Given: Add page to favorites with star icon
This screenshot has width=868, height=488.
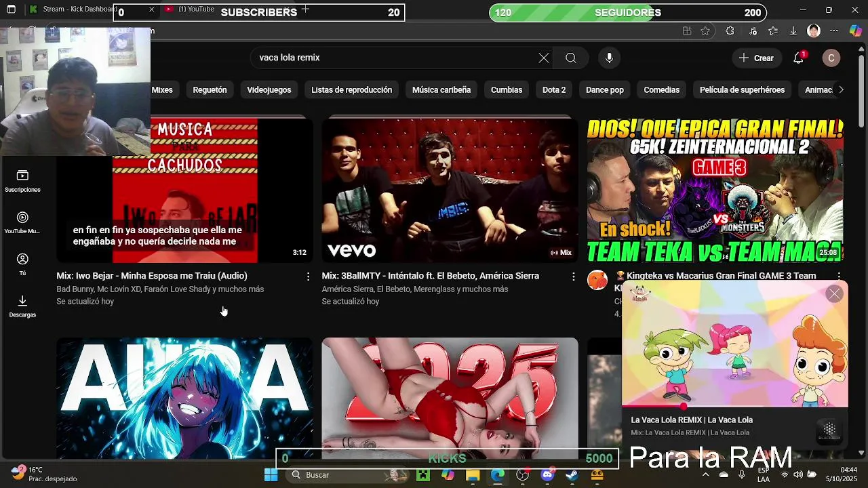Looking at the screenshot, I should (705, 30).
